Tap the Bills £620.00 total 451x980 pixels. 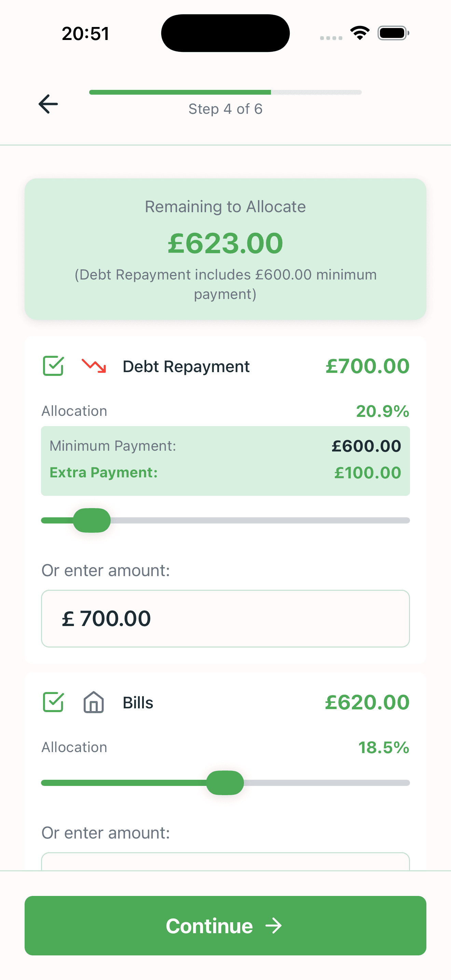[x=367, y=702]
